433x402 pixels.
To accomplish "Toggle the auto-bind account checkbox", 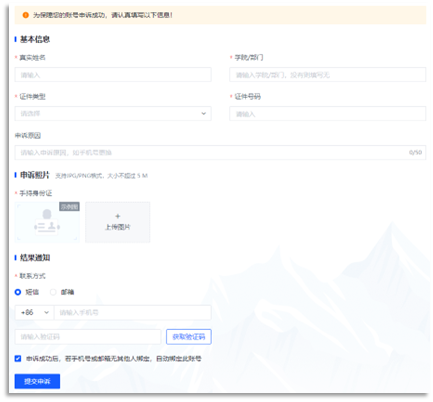I will tap(18, 359).
